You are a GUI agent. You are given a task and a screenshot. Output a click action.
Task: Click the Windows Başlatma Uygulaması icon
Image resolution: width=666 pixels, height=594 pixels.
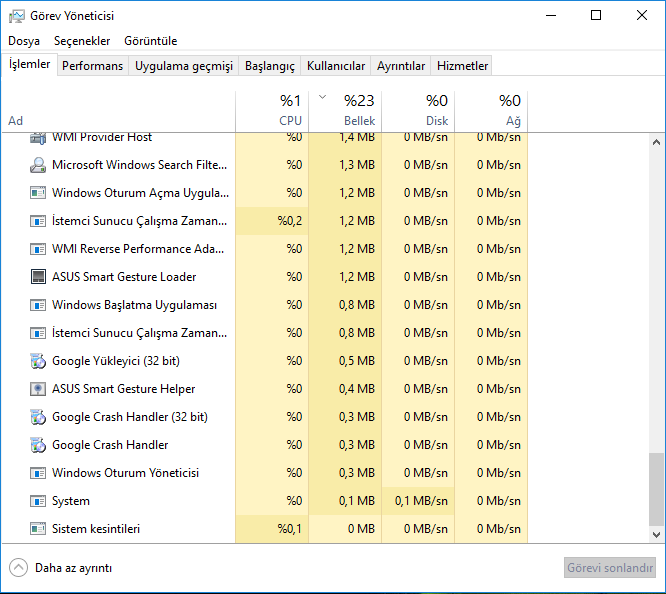click(38, 305)
